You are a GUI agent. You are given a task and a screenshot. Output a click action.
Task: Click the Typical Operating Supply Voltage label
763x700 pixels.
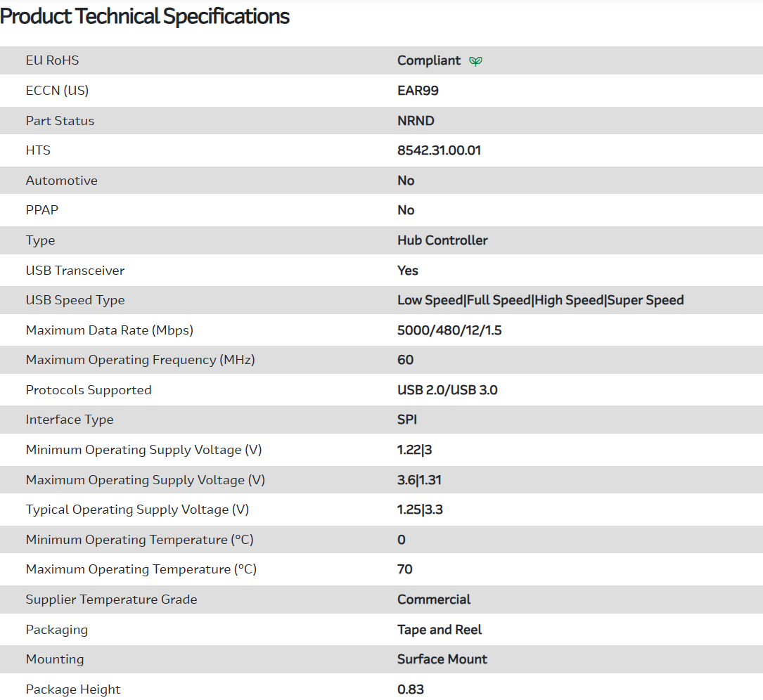click(137, 510)
